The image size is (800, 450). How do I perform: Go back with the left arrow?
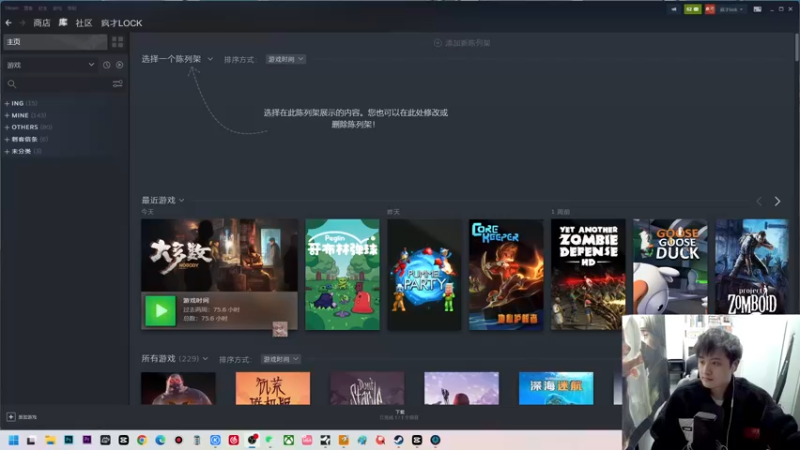tap(9, 23)
